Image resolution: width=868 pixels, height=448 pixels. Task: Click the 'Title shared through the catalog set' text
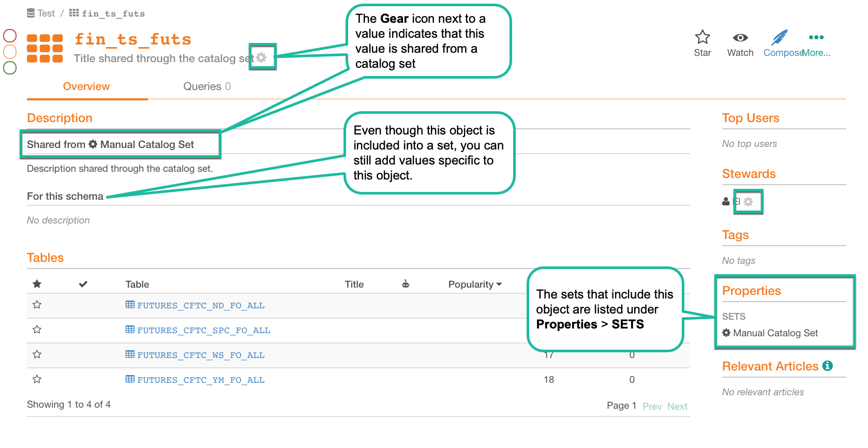click(163, 58)
